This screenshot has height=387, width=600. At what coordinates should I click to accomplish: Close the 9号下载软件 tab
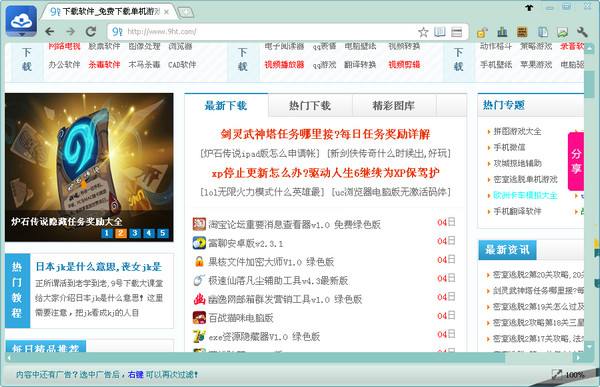coord(166,12)
